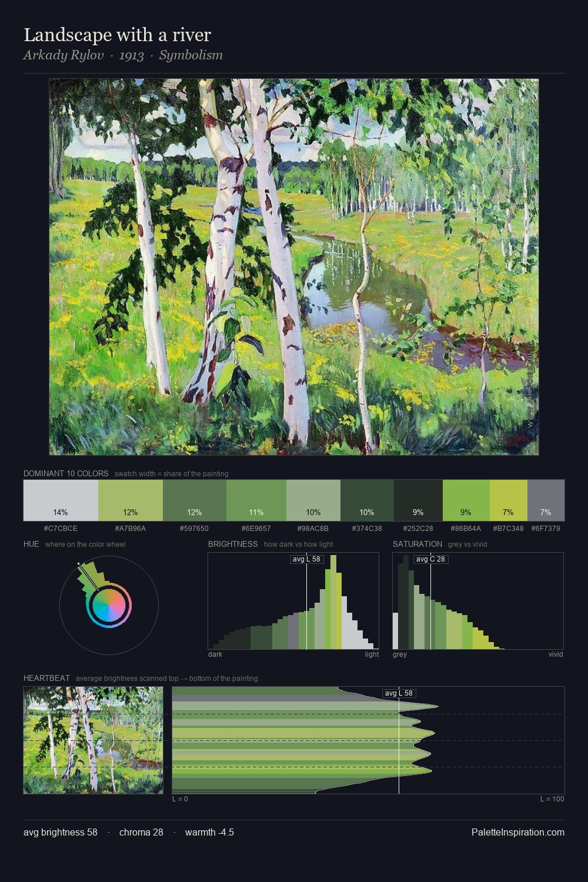Click the HUE section heading
This screenshot has height=882, width=588.
tap(31, 544)
